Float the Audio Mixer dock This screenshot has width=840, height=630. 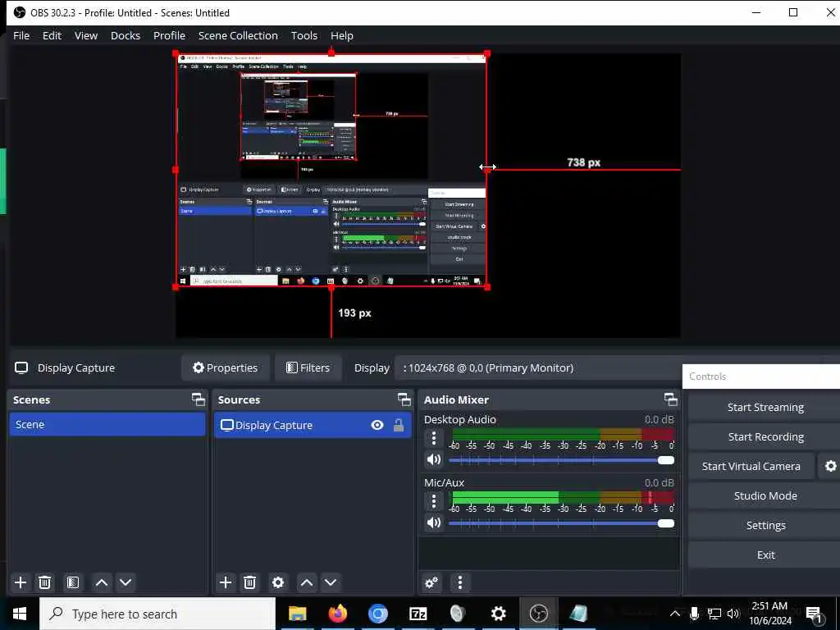(670, 399)
